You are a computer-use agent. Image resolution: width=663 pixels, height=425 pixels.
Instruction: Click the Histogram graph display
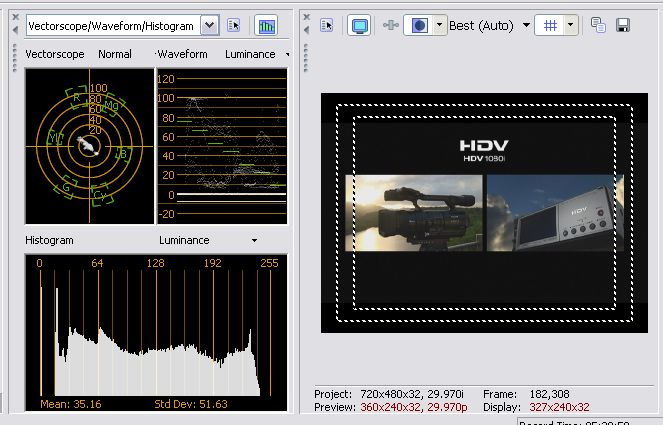[x=156, y=332]
